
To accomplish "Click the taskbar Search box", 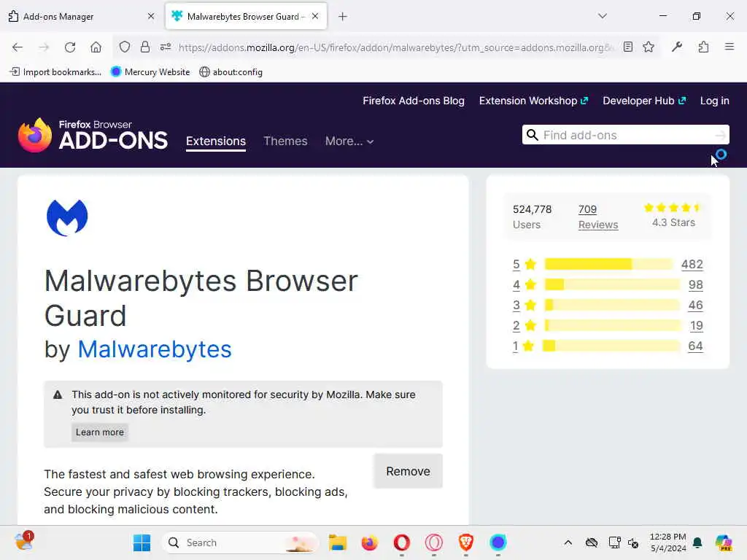I will pos(241,542).
